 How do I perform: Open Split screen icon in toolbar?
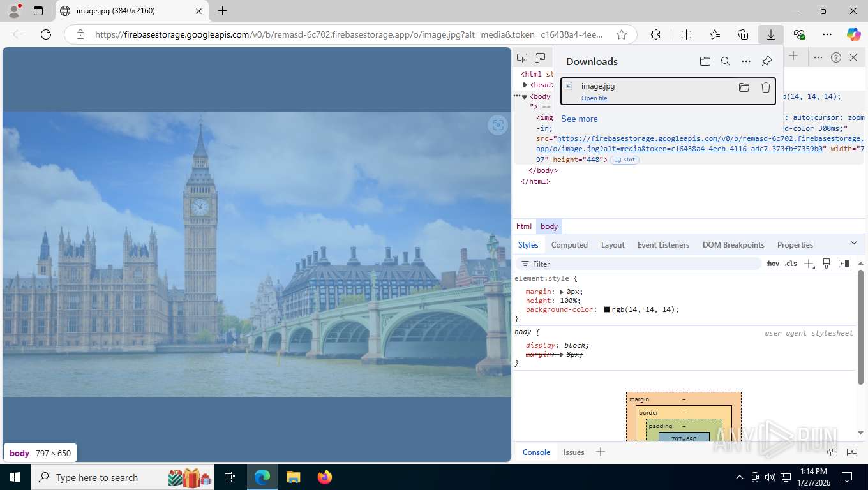687,34
